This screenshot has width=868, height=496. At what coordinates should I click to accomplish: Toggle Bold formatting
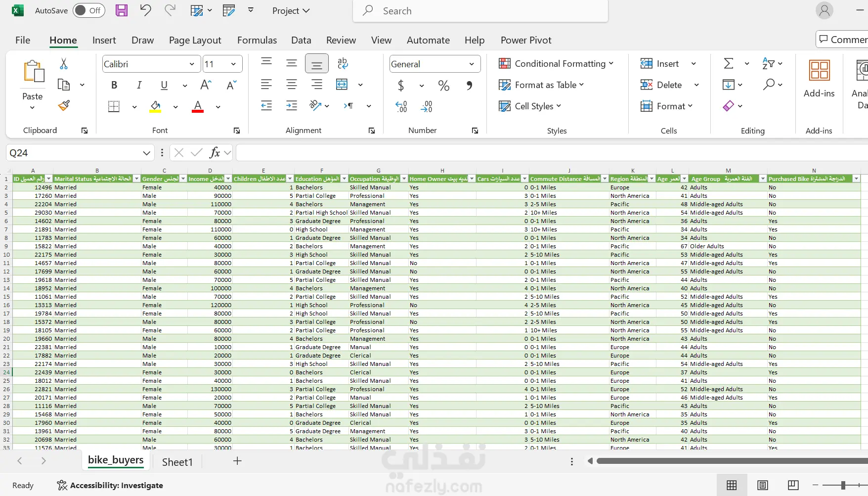pos(114,85)
